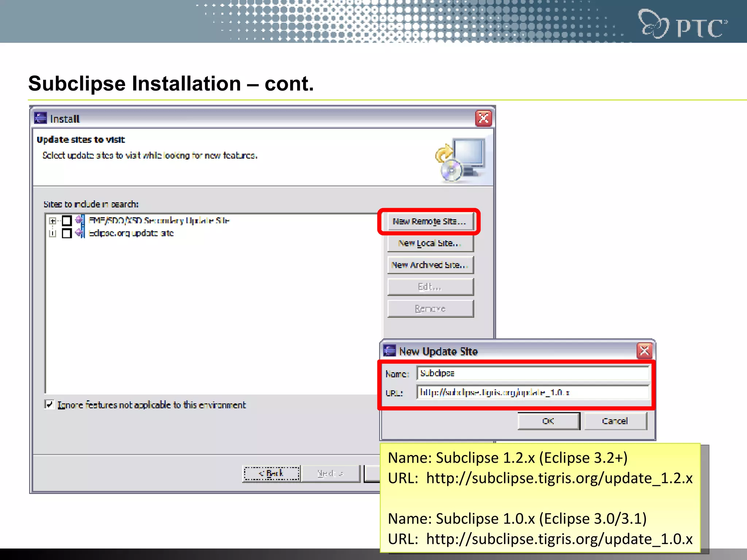Screen dimensions: 747x560
Task: Click the New Update Site title icon
Action: (x=390, y=351)
